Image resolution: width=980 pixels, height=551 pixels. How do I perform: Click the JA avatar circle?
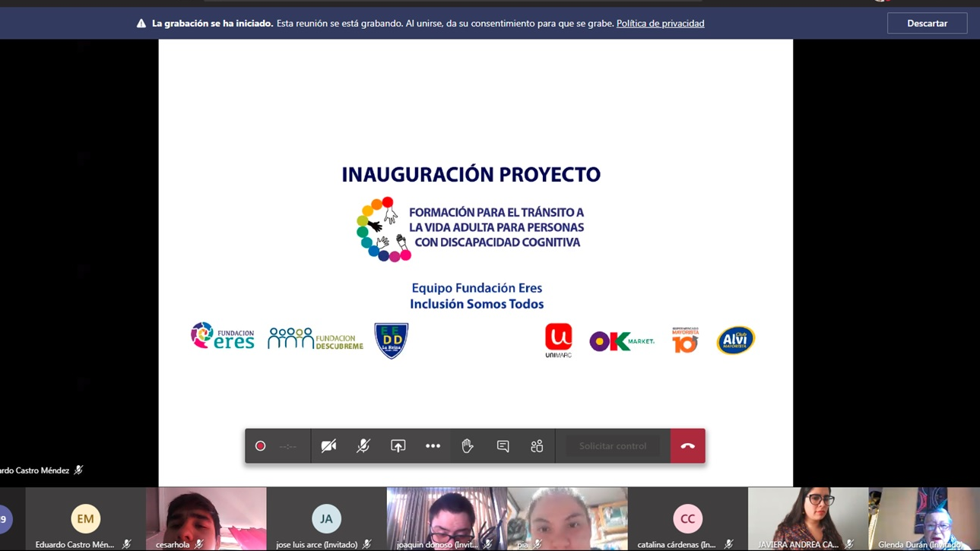point(326,519)
